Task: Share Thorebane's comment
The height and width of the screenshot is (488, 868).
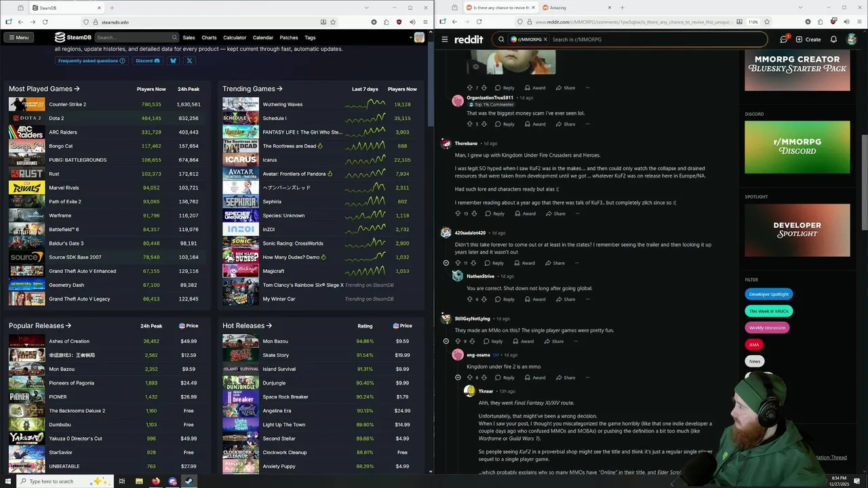Action: tap(555, 213)
